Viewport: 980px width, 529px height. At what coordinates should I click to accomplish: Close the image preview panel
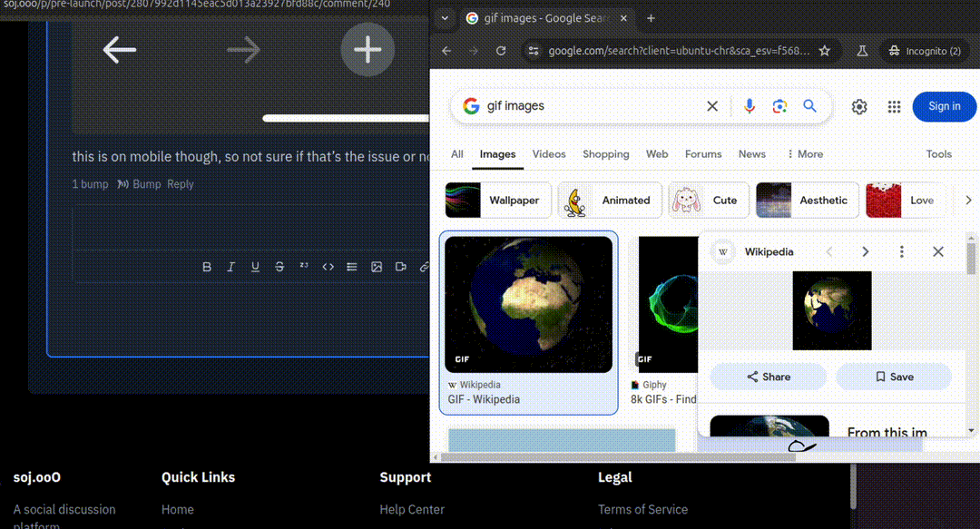coord(938,251)
